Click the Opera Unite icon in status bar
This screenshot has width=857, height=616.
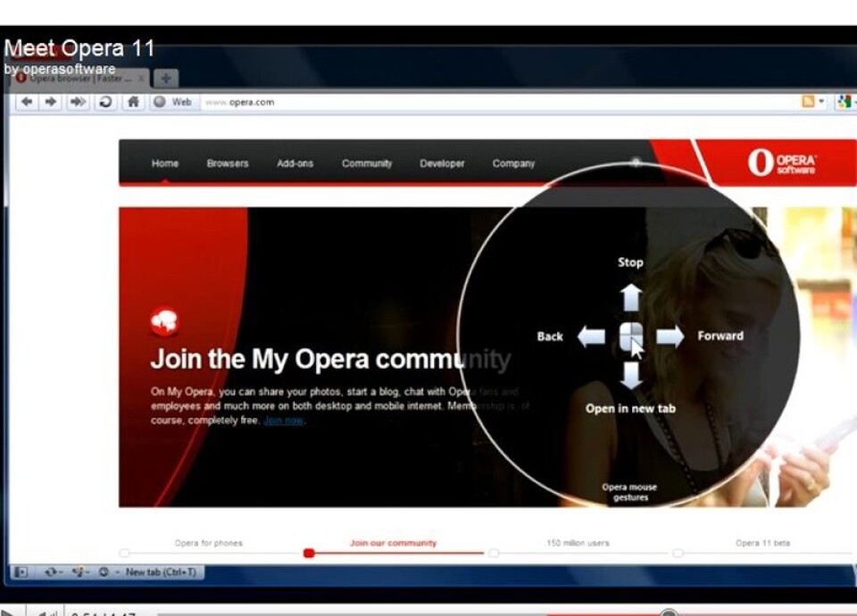[79, 572]
